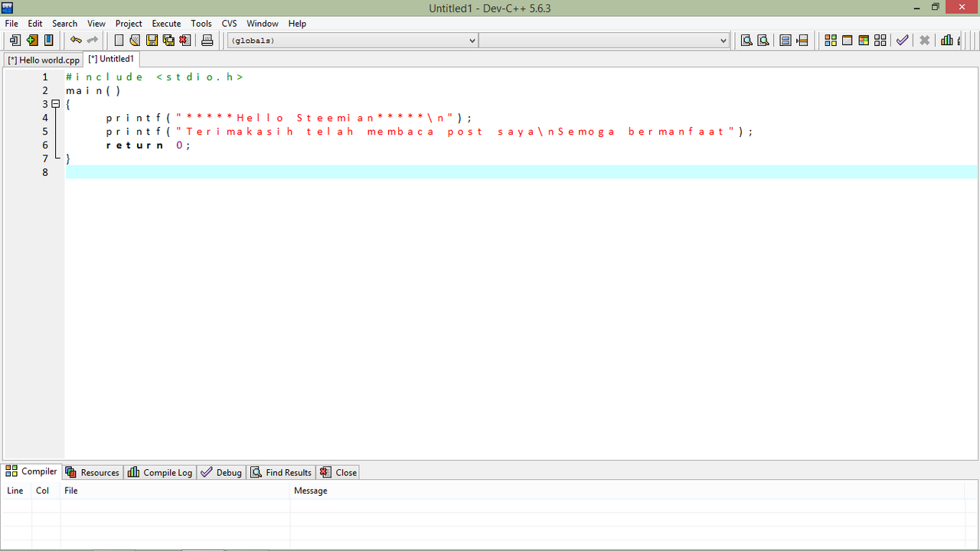
Task: Switch to the Compile Log tab
Action: pyautogui.click(x=161, y=472)
